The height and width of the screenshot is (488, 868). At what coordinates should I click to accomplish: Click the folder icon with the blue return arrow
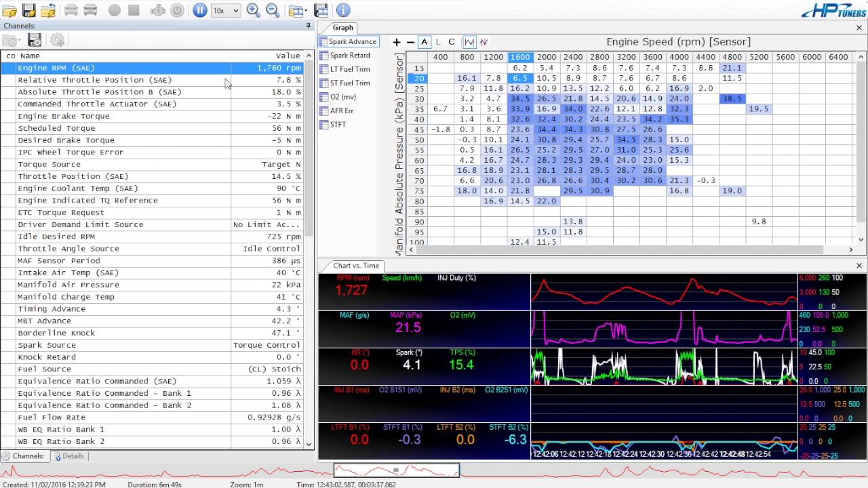point(47,10)
